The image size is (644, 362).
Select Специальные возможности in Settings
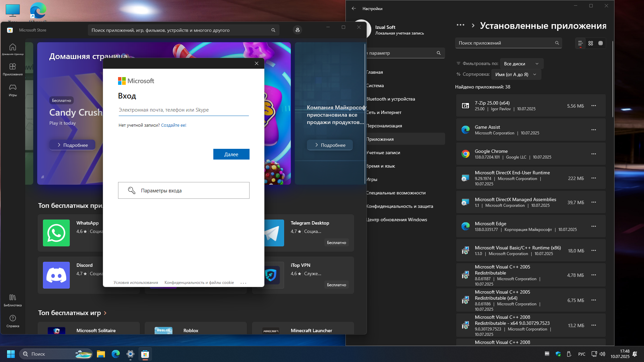pyautogui.click(x=405, y=193)
